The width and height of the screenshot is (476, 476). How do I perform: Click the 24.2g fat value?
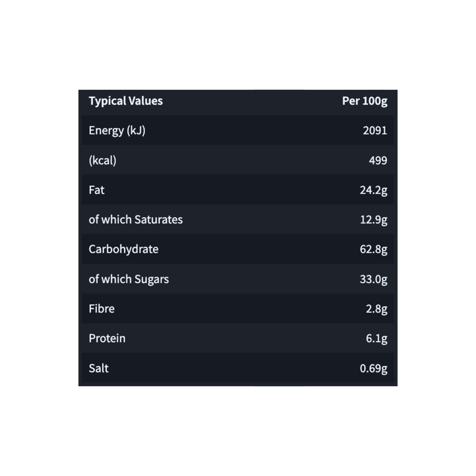click(x=374, y=190)
